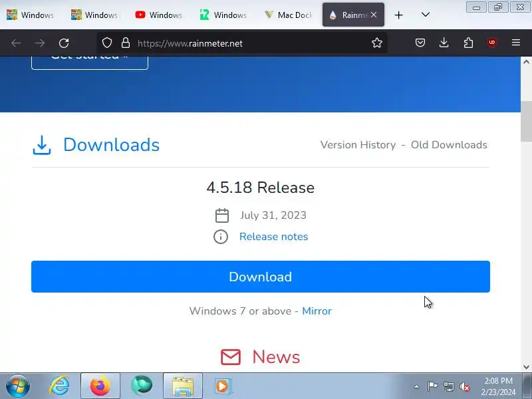532x399 pixels.
Task: Click the padlock site security icon
Action: (126, 43)
